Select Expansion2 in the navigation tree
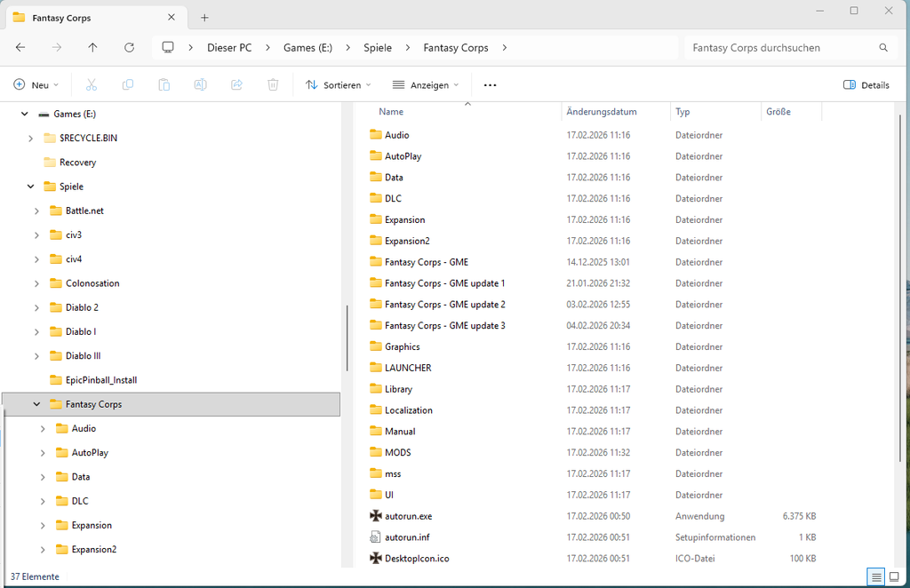Image resolution: width=910 pixels, height=588 pixels. click(x=94, y=549)
